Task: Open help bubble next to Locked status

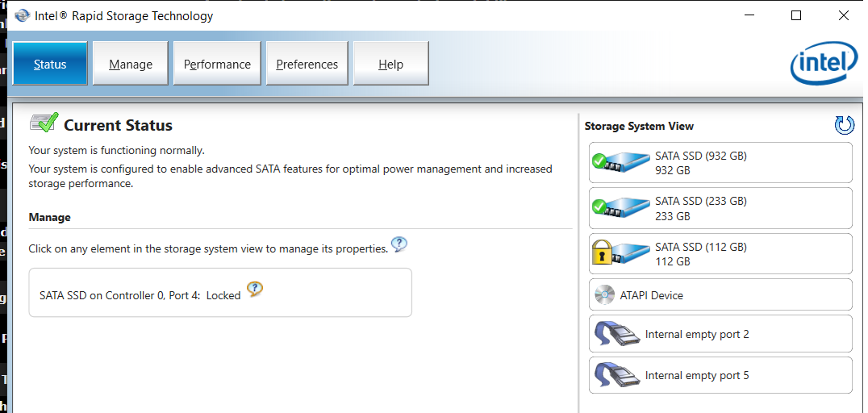Action: [x=255, y=290]
